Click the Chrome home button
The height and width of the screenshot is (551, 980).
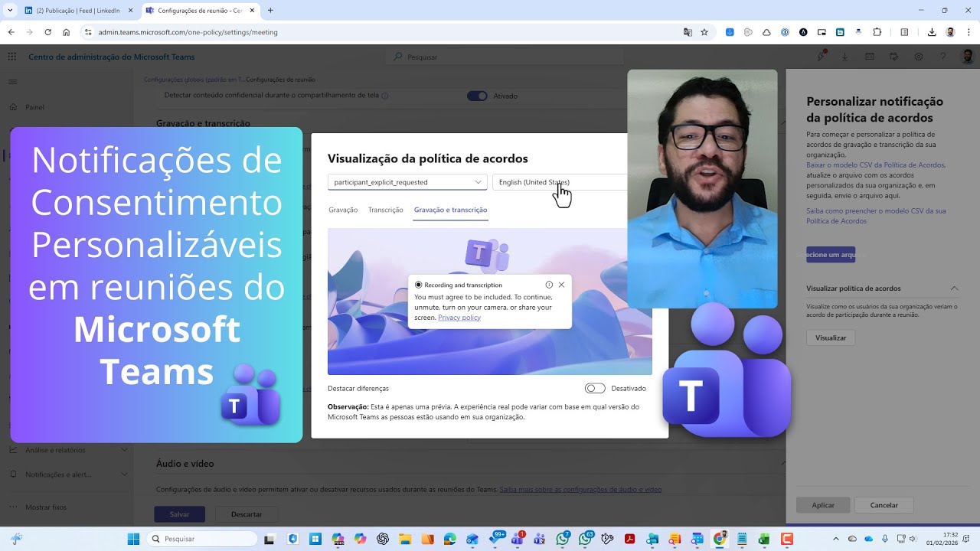[67, 32]
